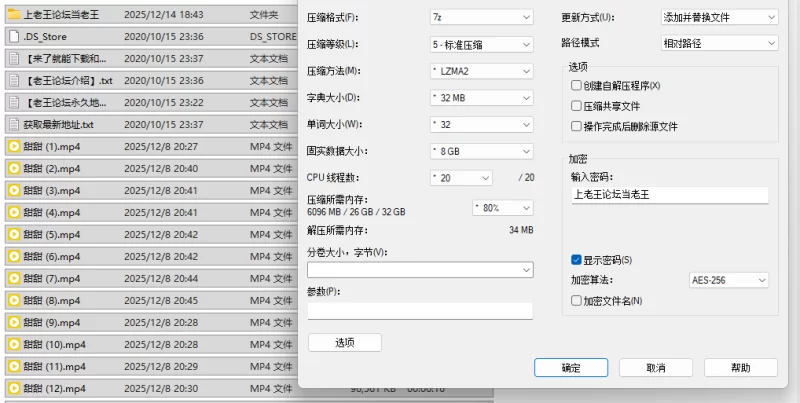The height and width of the screenshot is (403, 800).
Task: Open the 压缩格式 7z dropdown
Action: click(x=480, y=18)
